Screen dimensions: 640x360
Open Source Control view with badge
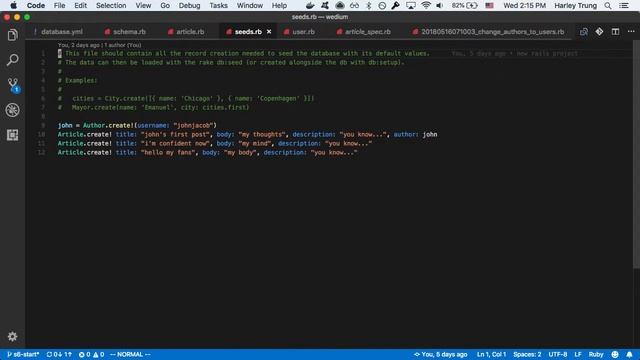[13, 85]
